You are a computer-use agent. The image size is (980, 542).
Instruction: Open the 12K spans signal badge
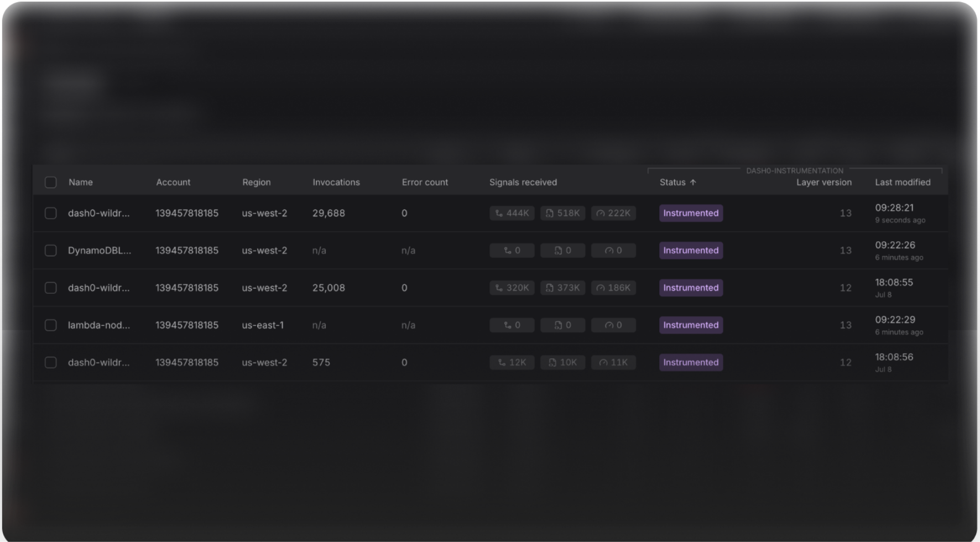pyautogui.click(x=512, y=363)
